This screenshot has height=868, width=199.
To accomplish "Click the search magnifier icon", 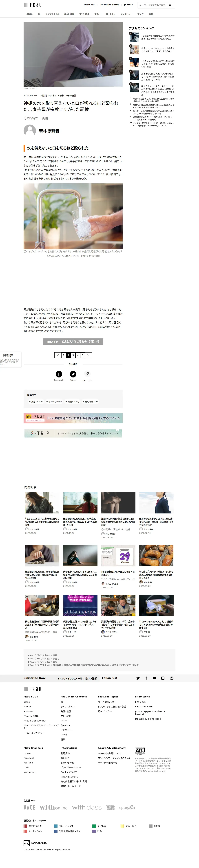I will pyautogui.click(x=170, y=5).
